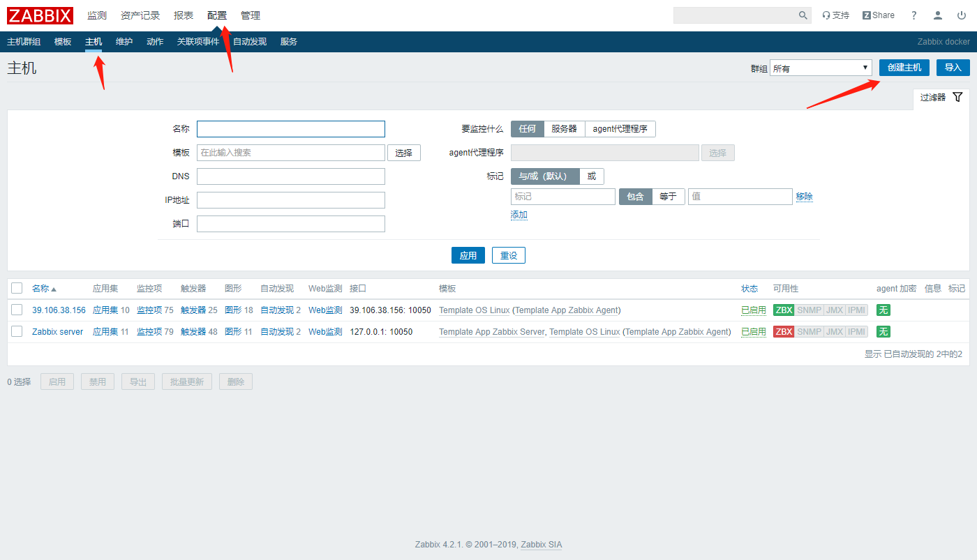This screenshot has height=560, width=977.
Task: Select checkbox for host 39.106.38.156
Action: point(17,310)
